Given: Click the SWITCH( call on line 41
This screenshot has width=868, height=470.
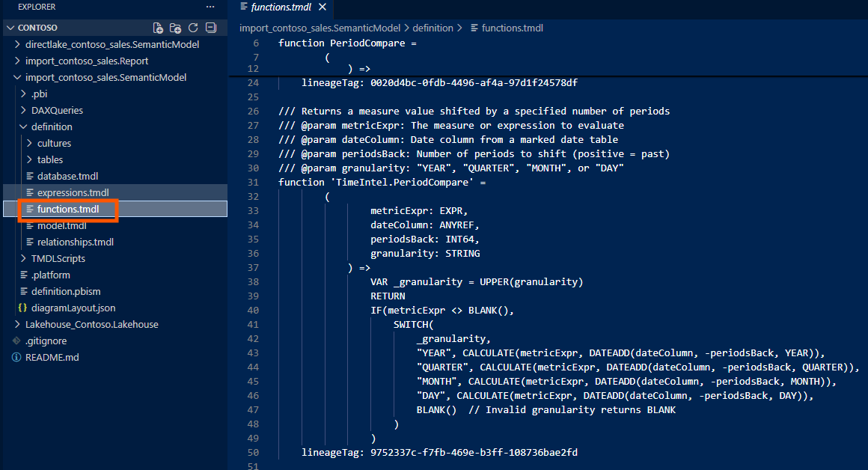Looking at the screenshot, I should [414, 324].
